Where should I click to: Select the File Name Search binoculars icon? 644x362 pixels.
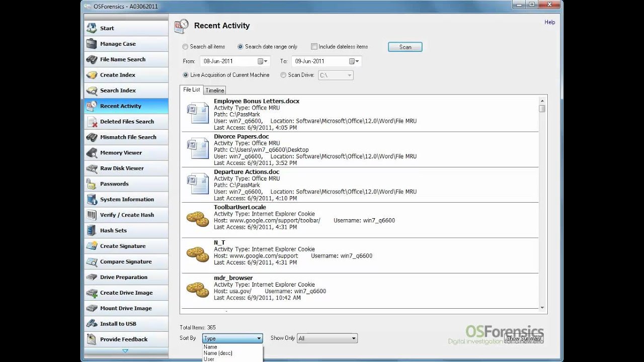[92, 59]
